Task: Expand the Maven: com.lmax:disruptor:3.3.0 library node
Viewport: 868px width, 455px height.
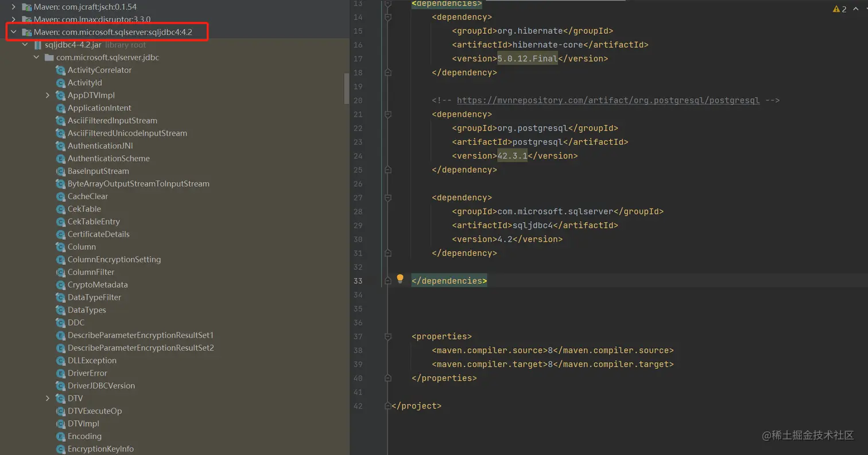Action: pos(13,20)
